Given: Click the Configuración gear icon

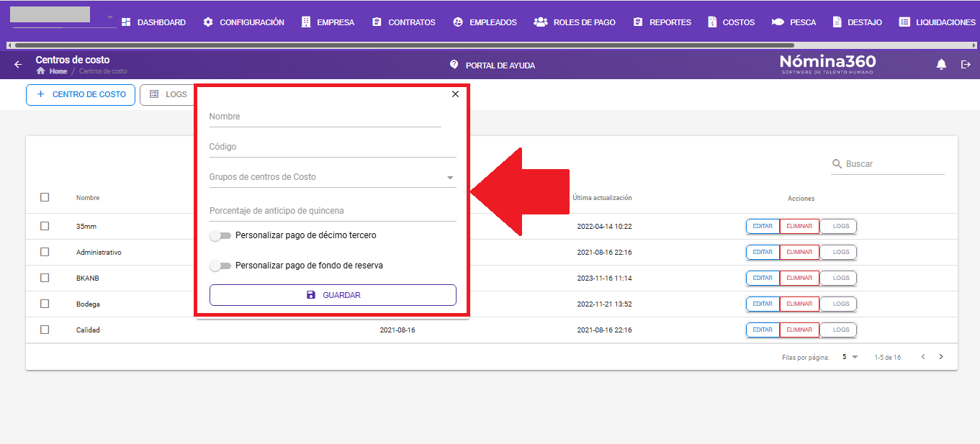Looking at the screenshot, I should click(208, 22).
